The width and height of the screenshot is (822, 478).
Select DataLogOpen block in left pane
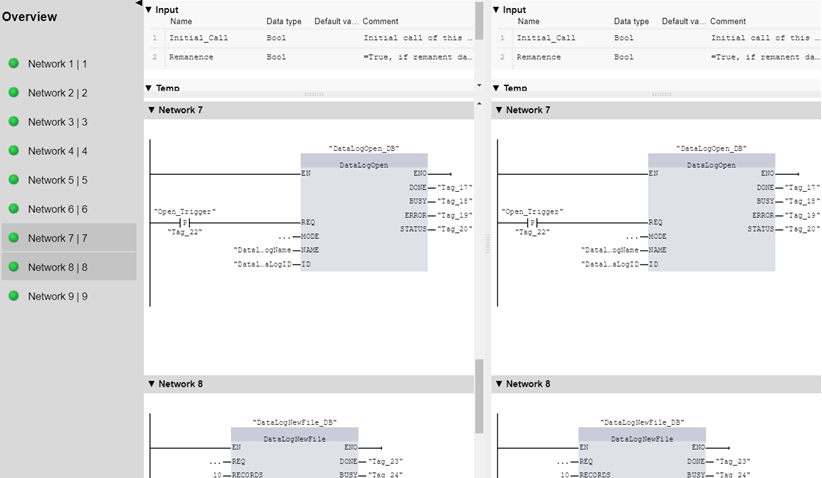364,212
